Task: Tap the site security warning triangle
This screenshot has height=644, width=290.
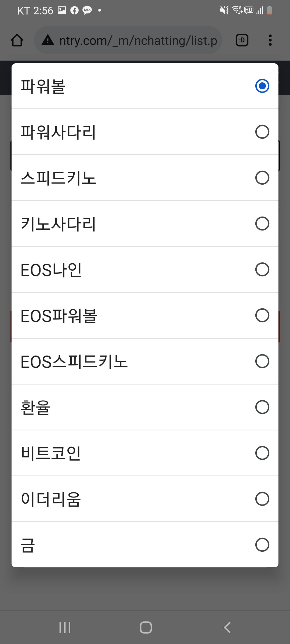Action: click(x=48, y=40)
